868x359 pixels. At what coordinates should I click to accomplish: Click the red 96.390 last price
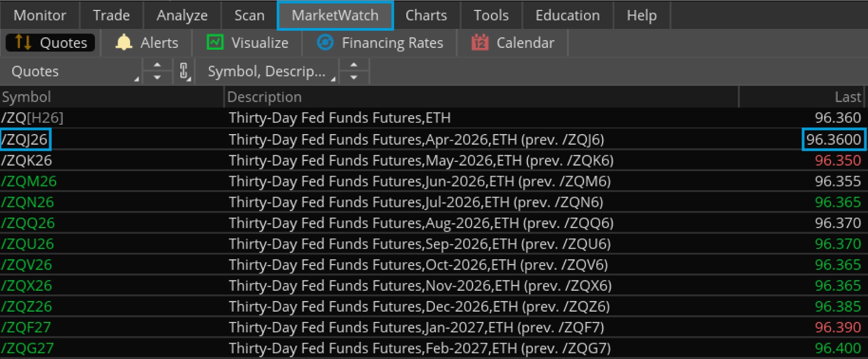pyautogui.click(x=838, y=327)
